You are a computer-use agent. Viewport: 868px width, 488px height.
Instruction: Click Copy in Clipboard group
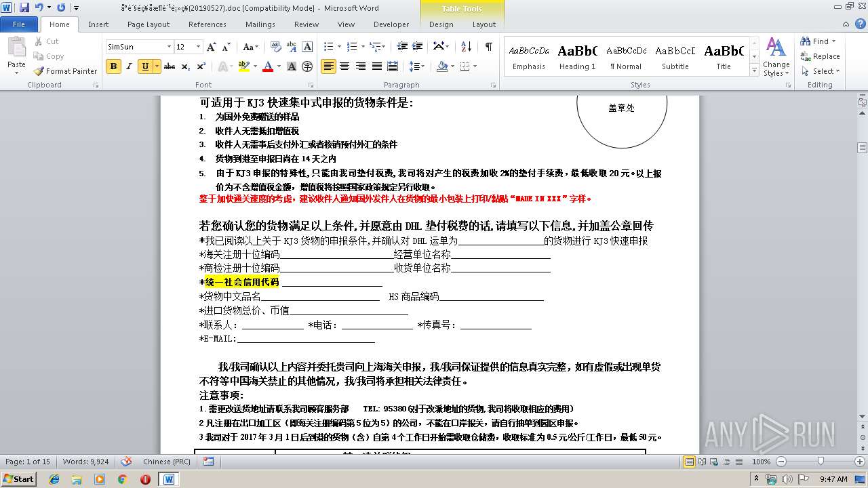48,56
